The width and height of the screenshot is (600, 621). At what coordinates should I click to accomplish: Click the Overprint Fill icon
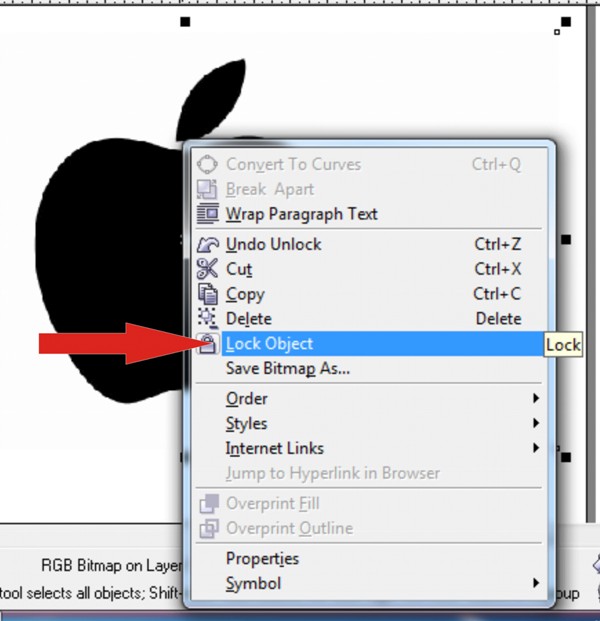pos(209,503)
